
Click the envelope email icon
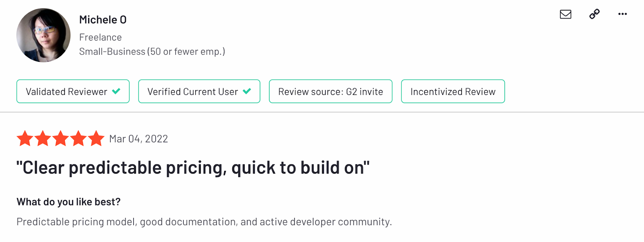[566, 14]
